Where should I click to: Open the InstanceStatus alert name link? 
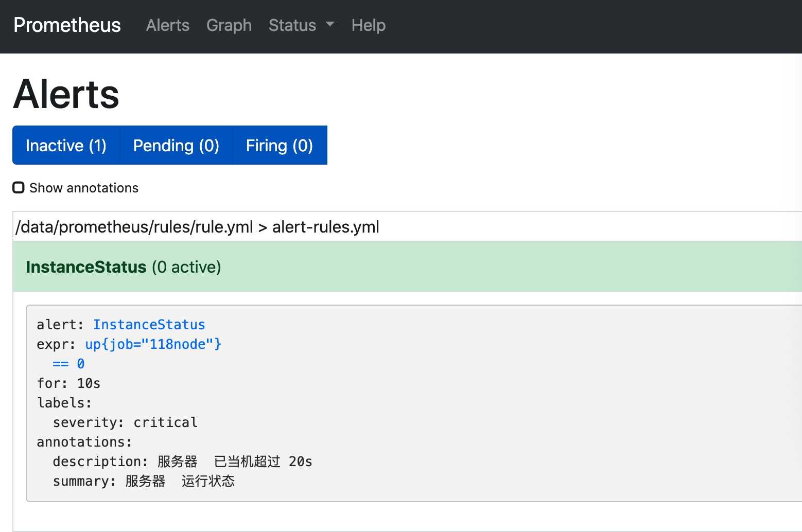click(x=149, y=325)
